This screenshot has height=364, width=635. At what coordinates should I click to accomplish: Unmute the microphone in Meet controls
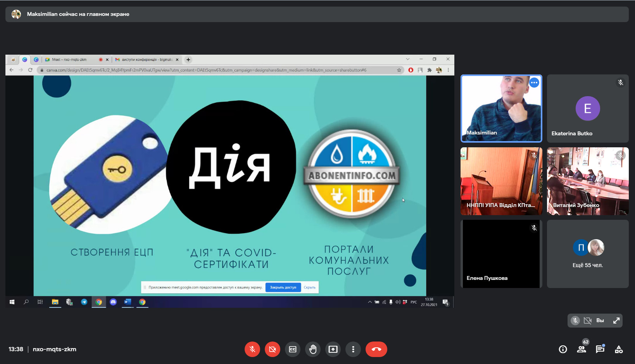[x=252, y=349]
